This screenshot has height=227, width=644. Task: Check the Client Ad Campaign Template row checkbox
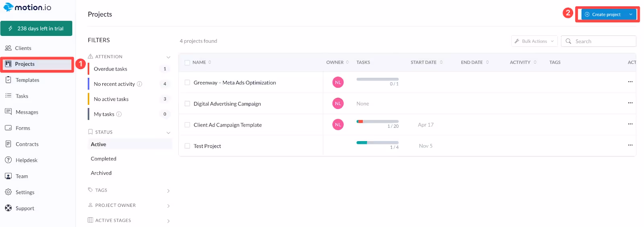187,125
